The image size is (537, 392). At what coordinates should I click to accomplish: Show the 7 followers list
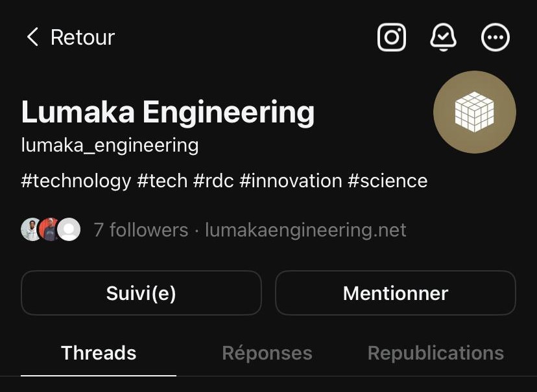click(141, 229)
